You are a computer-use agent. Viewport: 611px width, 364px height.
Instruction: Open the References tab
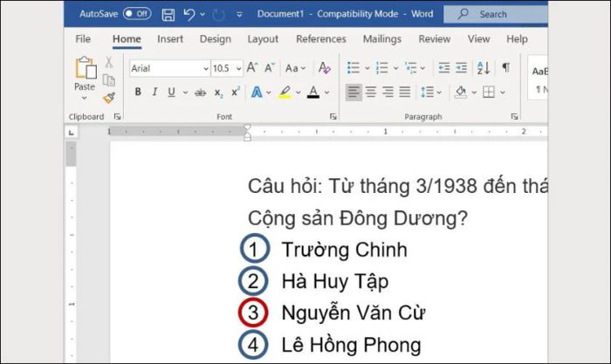[321, 39]
